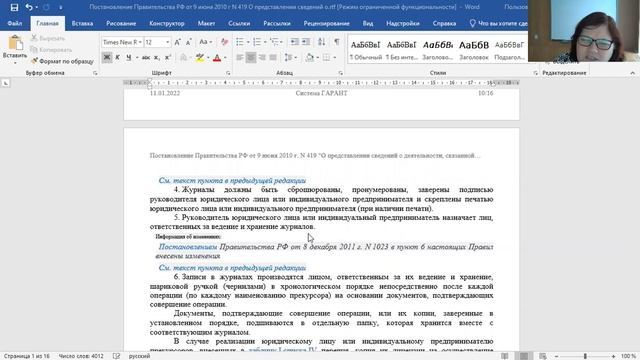Image resolution: width=640 pixels, height=360 pixels.
Task: Toggle Italic (К) formatting
Action: 118,58
